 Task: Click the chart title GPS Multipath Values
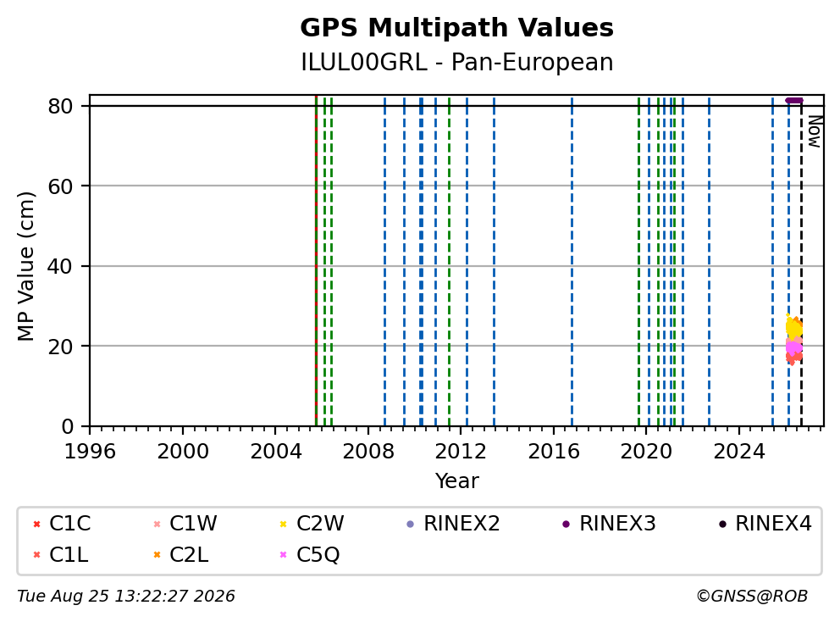[456, 28]
